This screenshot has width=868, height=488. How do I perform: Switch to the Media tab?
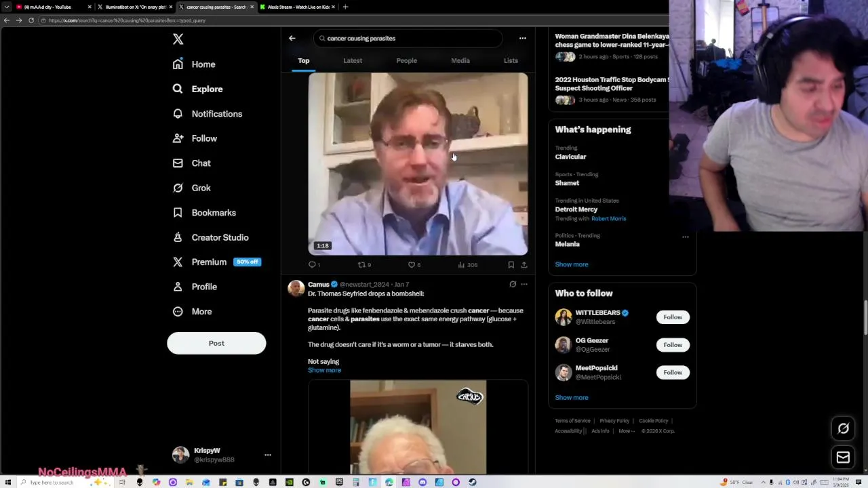click(460, 60)
